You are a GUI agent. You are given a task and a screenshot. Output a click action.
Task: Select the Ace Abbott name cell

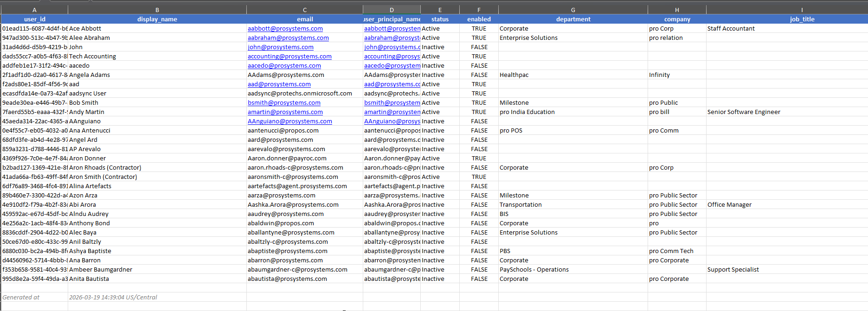pyautogui.click(x=157, y=28)
